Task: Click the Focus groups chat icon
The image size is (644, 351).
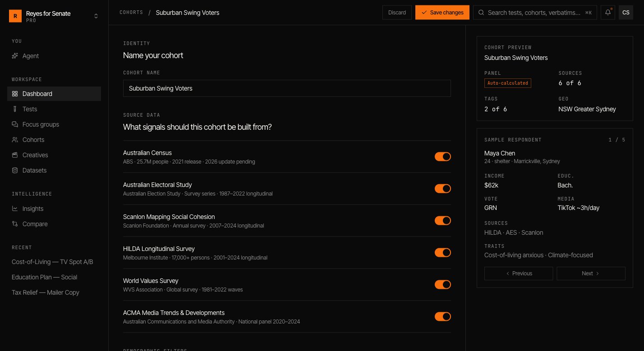Action: coord(15,124)
